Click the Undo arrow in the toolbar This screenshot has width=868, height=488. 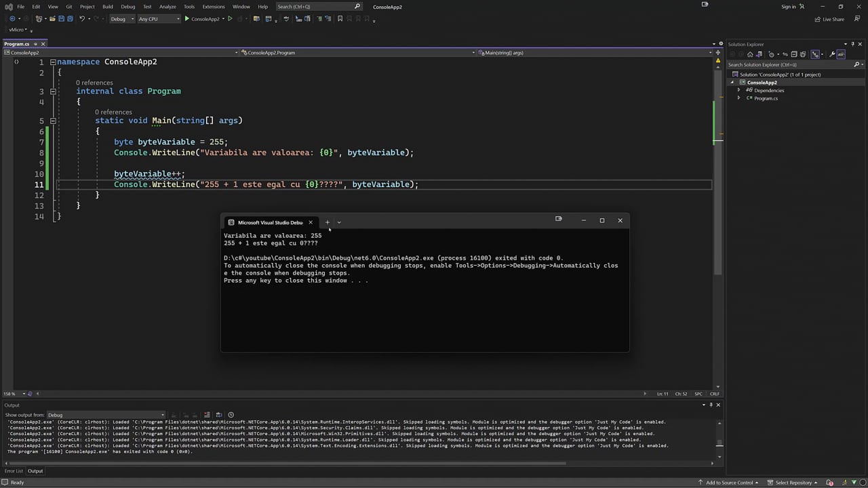(x=82, y=19)
